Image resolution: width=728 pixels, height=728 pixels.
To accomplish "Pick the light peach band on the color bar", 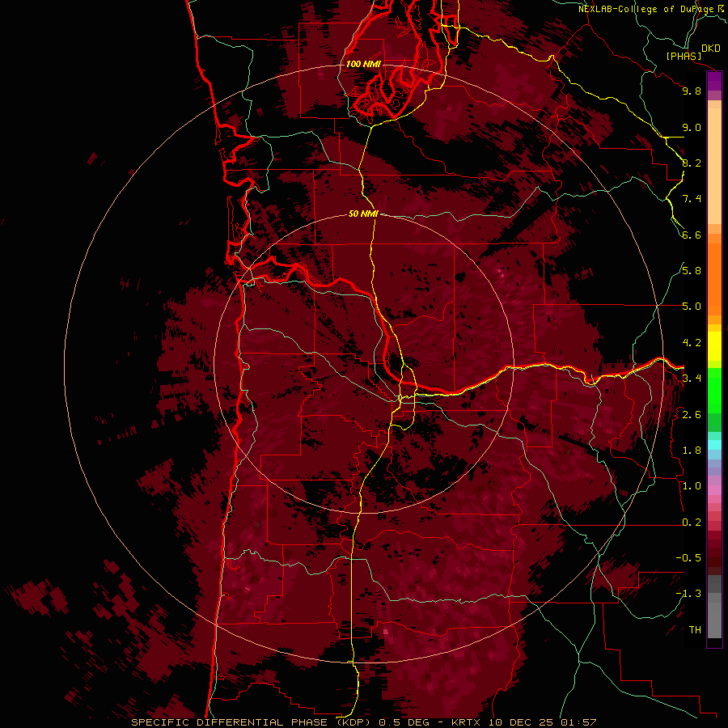I will click(x=714, y=167).
